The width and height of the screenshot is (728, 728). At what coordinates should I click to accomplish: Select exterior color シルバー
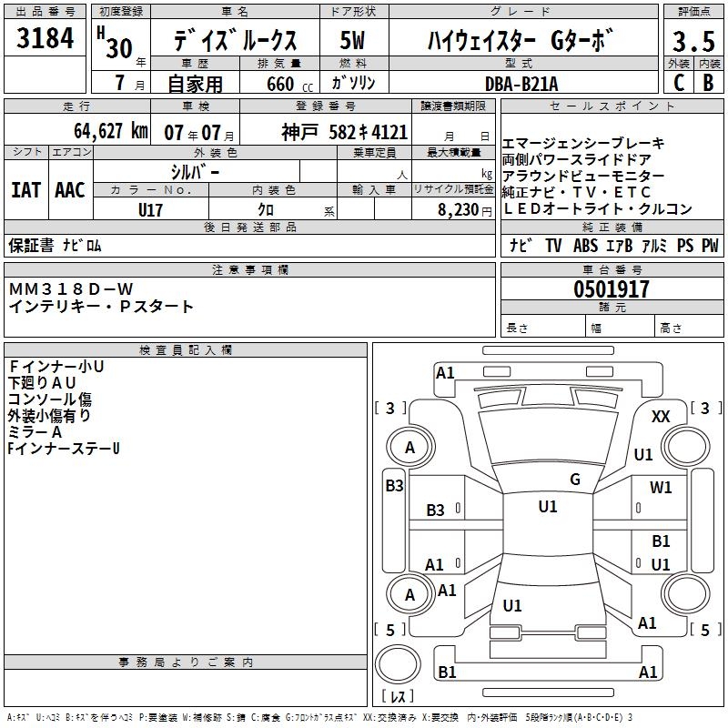195,172
